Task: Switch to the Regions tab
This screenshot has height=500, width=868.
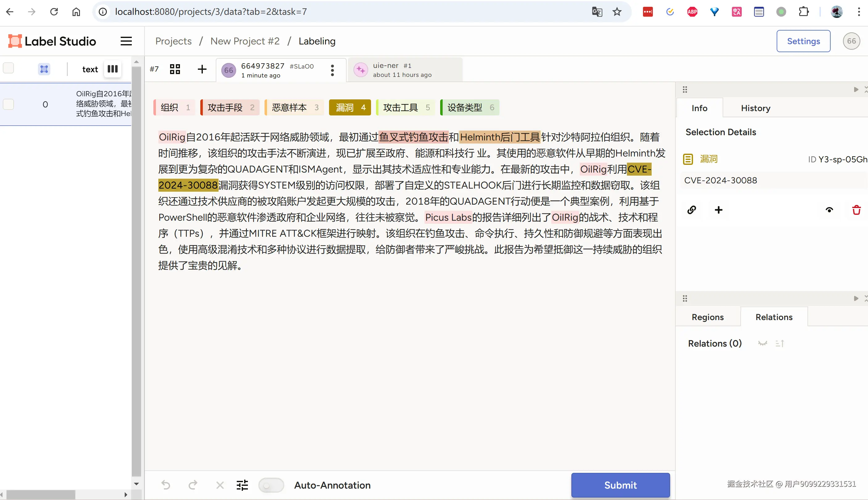Action: tap(707, 317)
